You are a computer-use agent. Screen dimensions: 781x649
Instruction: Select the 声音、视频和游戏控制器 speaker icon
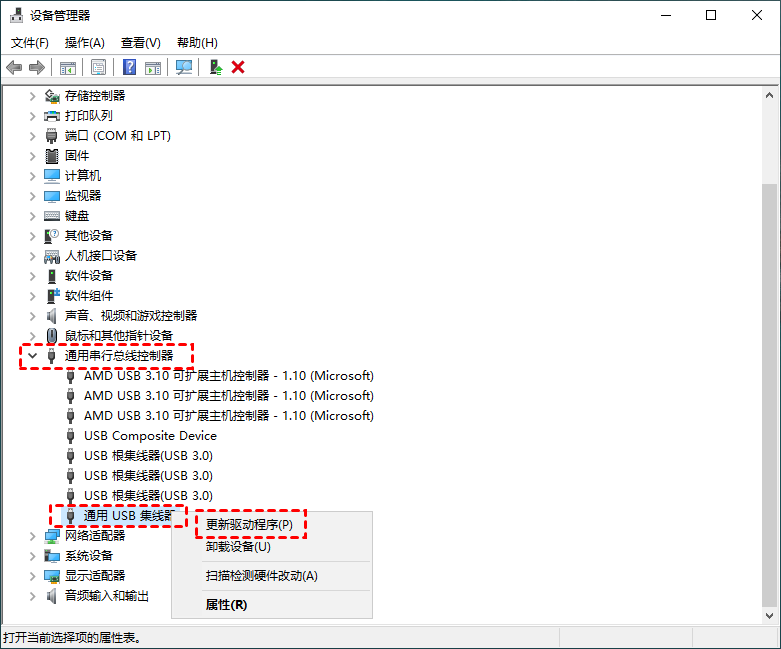pos(52,316)
